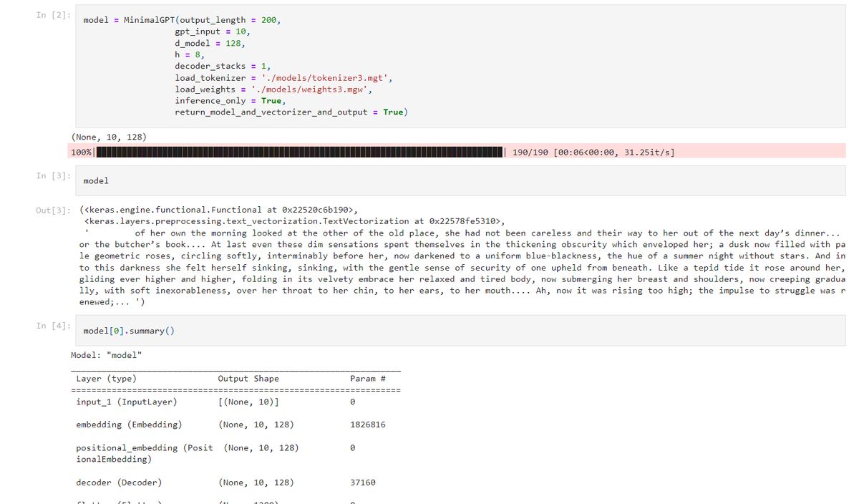Click the embedding parameter count 1826816
The height and width of the screenshot is (504, 859).
[368, 425]
